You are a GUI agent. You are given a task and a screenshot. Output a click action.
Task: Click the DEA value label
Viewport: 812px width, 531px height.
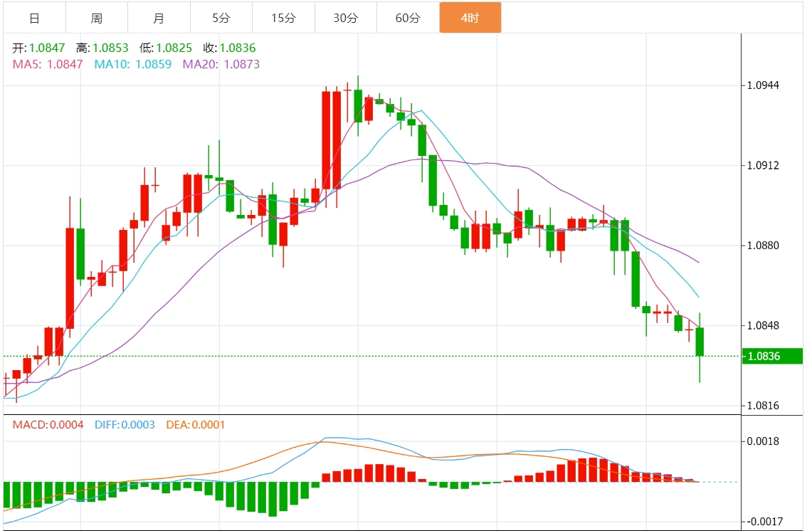tap(196, 425)
